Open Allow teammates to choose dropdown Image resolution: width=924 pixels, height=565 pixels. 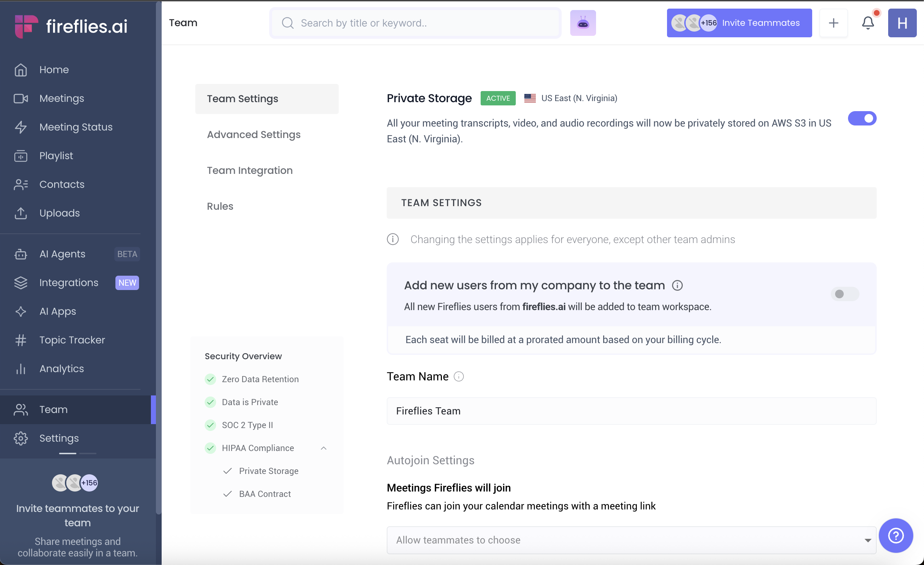[x=631, y=540]
